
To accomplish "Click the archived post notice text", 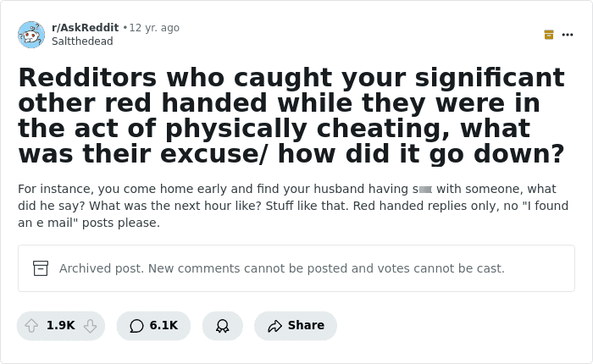I will [x=282, y=268].
